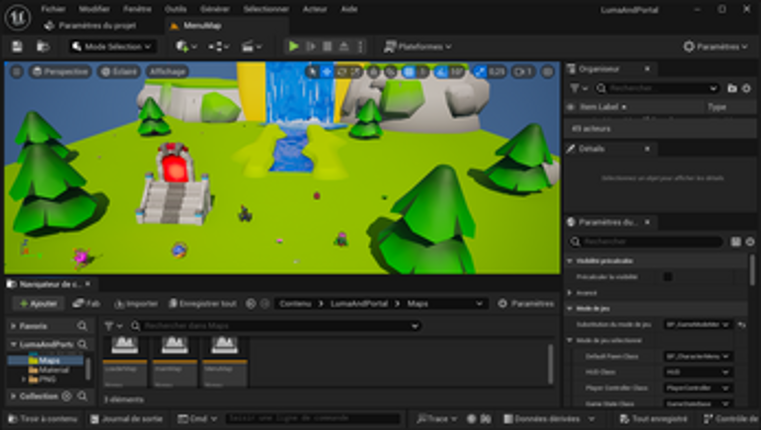Click Enregistrer tout button
Screen dimensions: 761x430
(202, 304)
